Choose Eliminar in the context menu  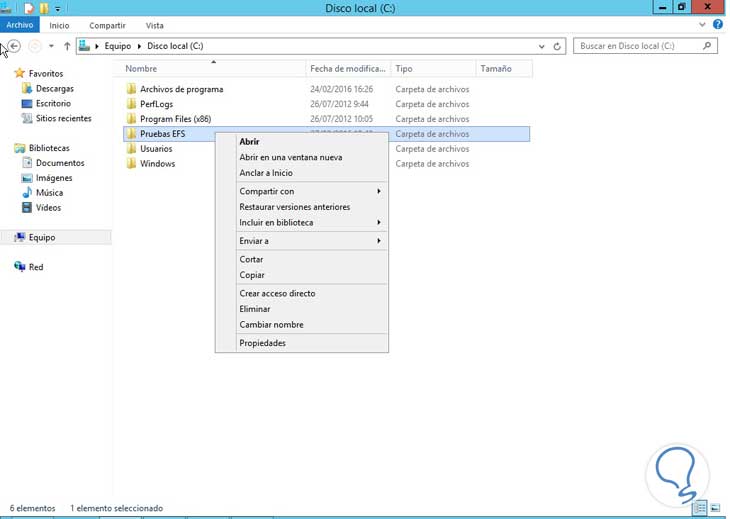302,309
